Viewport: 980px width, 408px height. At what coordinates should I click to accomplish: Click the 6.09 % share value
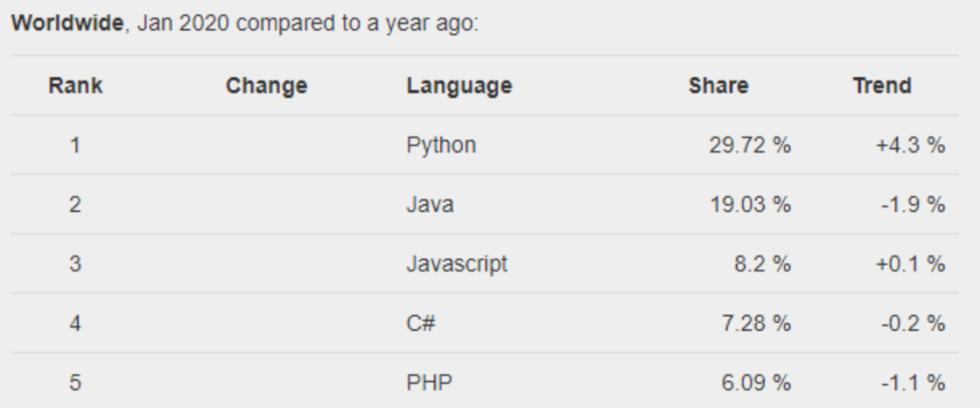756,383
